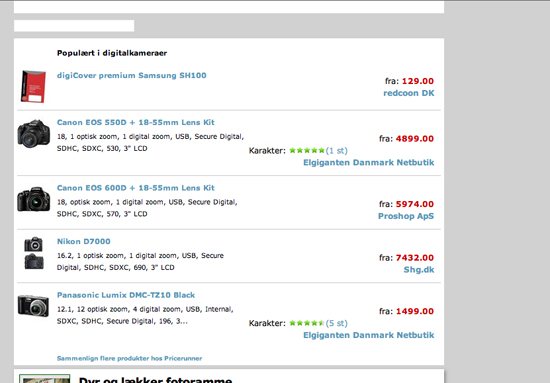Open Panasonic Lumix DMC-TZ10 Black link
Image resolution: width=550 pixels, height=383 pixels.
coord(126,295)
